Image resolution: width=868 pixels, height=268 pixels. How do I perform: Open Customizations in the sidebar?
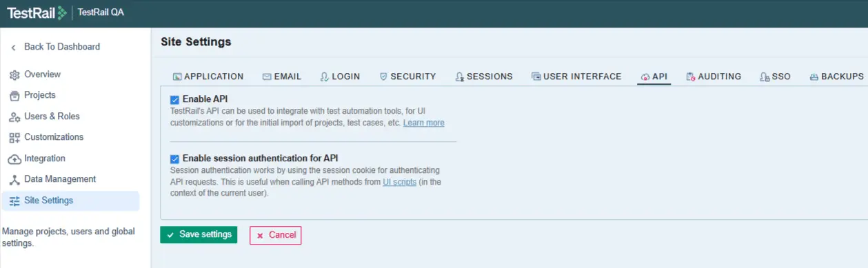point(54,137)
